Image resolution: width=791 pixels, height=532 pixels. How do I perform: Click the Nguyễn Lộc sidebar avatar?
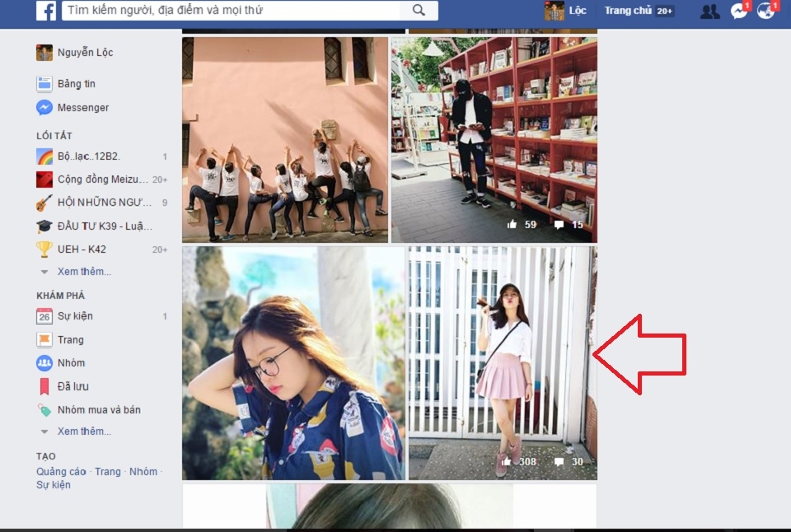(44, 53)
